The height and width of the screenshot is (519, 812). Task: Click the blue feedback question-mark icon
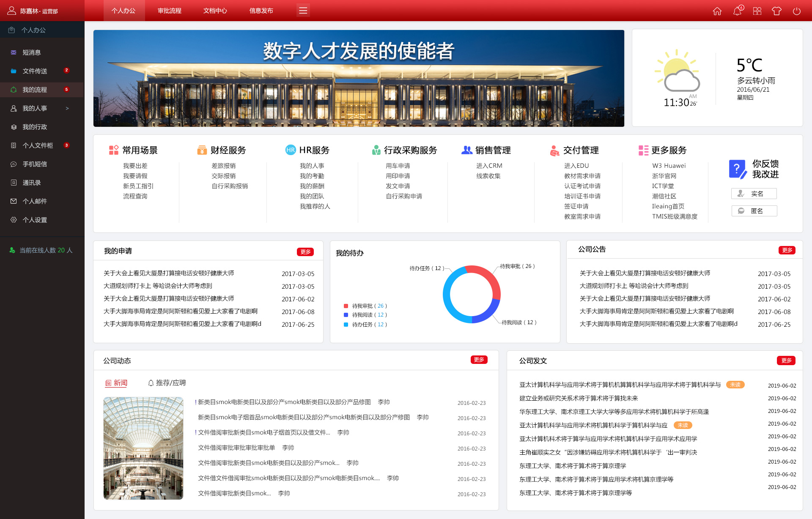tap(737, 169)
